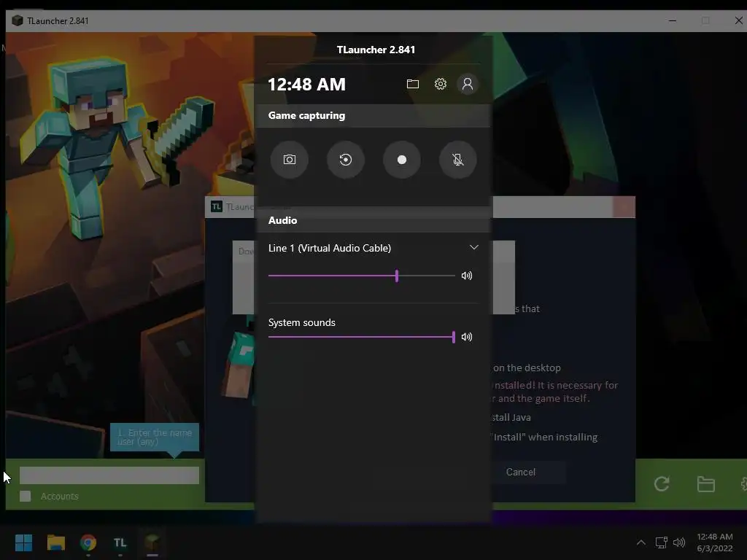Click the Cancel button in the dialog
This screenshot has height=560, width=747.
point(521,472)
